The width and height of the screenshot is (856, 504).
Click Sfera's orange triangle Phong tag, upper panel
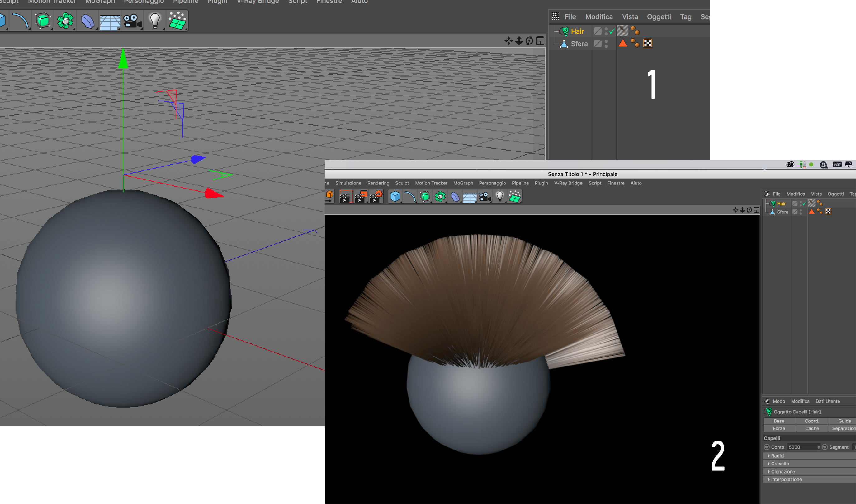622,44
